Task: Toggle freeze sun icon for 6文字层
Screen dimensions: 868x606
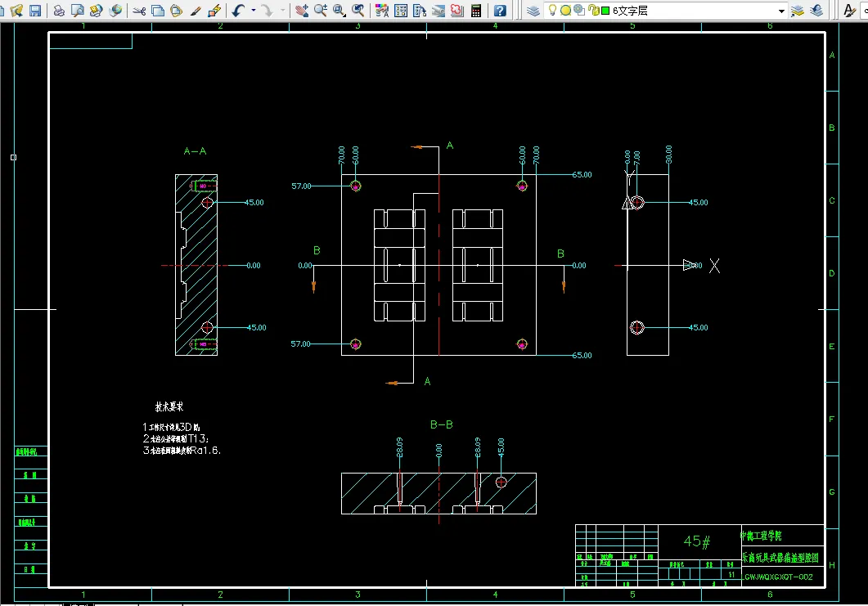Action: (x=565, y=10)
